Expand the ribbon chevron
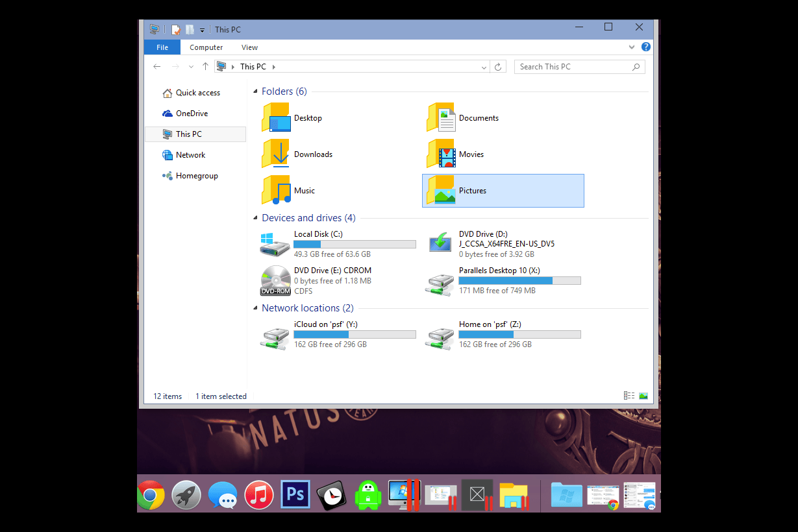798x532 pixels. click(x=632, y=47)
